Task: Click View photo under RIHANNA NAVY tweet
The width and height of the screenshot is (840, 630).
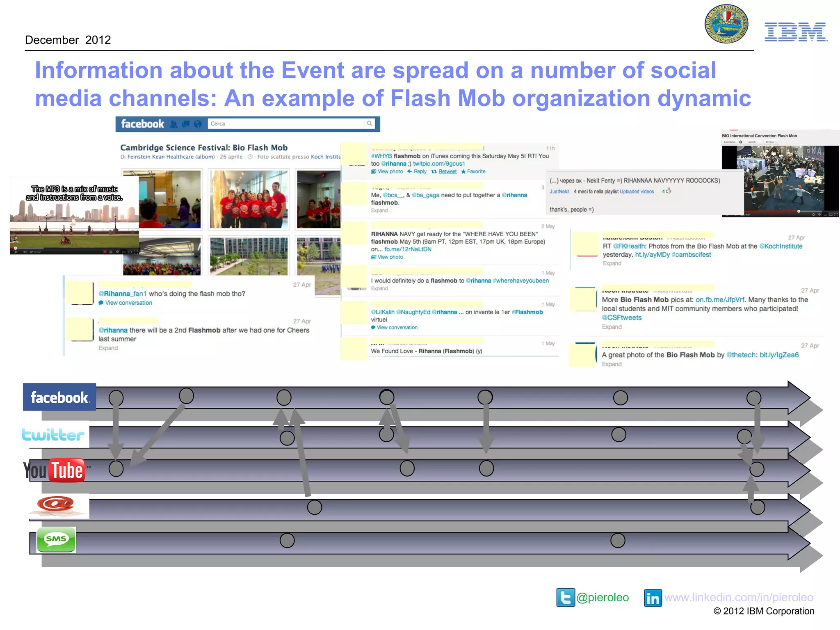Action: 387,257
